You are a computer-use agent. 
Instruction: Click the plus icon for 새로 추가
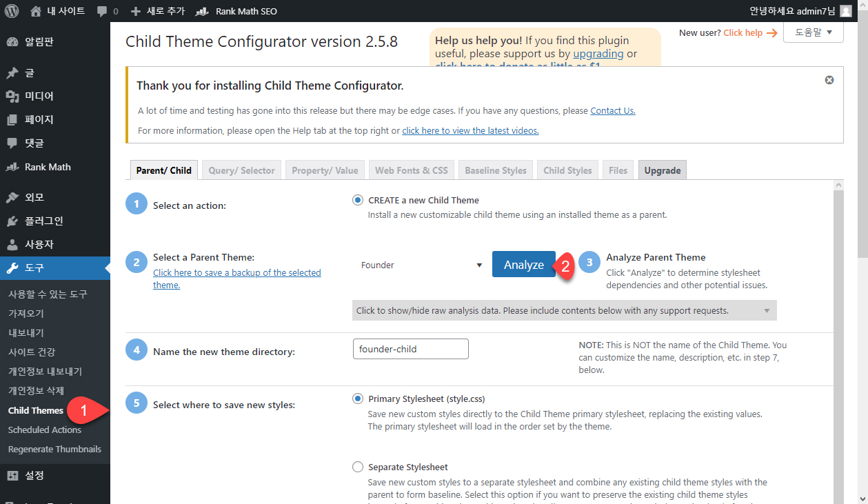(136, 11)
